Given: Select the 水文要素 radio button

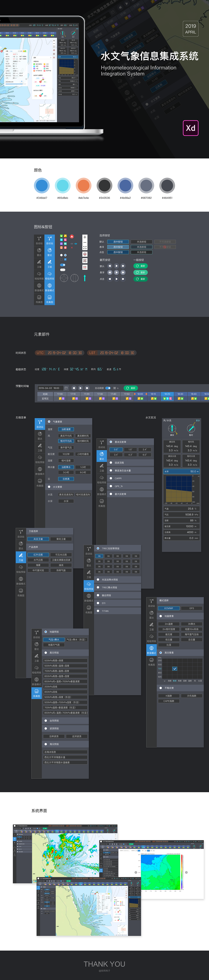Looking at the screenshot, I should (x=49, y=487).
